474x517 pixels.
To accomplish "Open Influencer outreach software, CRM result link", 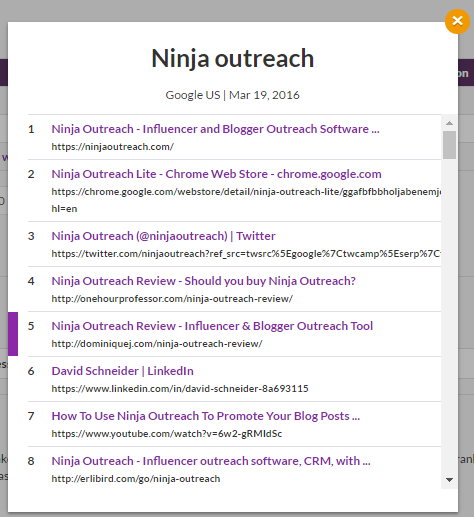I will point(211,461).
